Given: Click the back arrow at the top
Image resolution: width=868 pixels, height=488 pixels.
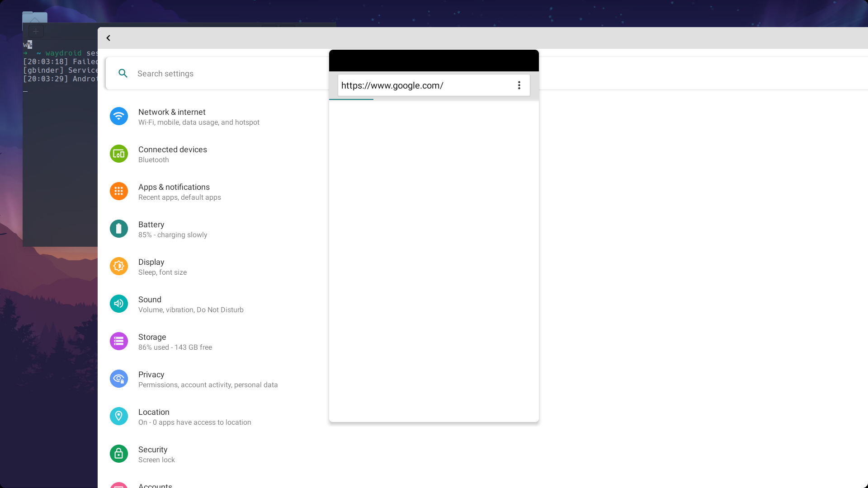Looking at the screenshot, I should point(108,38).
